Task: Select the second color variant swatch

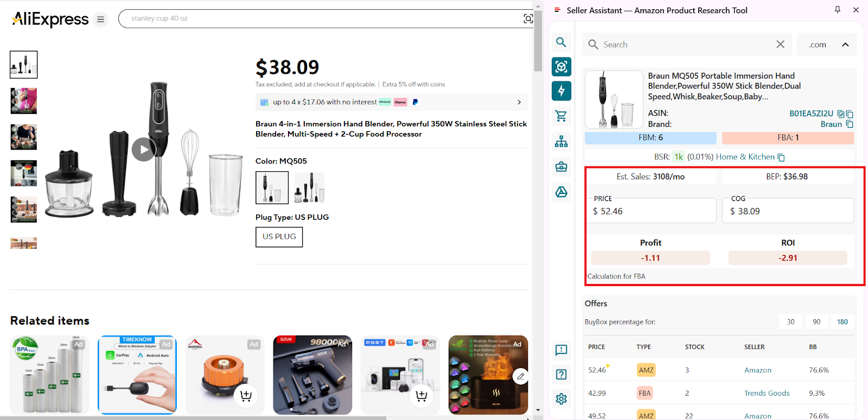Action: [x=309, y=188]
